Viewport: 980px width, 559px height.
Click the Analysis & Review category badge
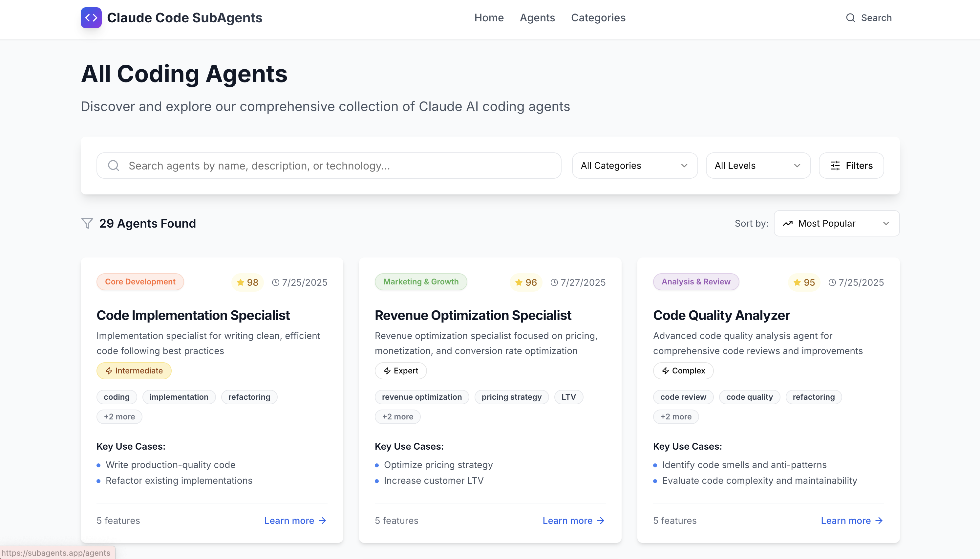coord(696,282)
